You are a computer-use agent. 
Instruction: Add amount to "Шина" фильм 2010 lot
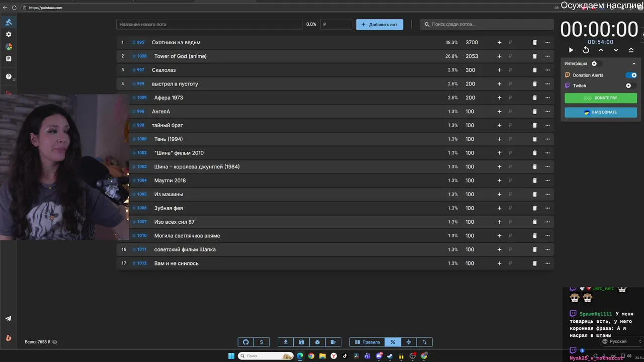click(x=500, y=153)
